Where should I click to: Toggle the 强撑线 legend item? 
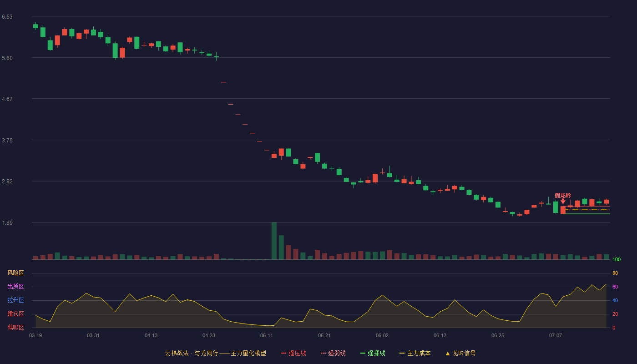click(x=373, y=353)
